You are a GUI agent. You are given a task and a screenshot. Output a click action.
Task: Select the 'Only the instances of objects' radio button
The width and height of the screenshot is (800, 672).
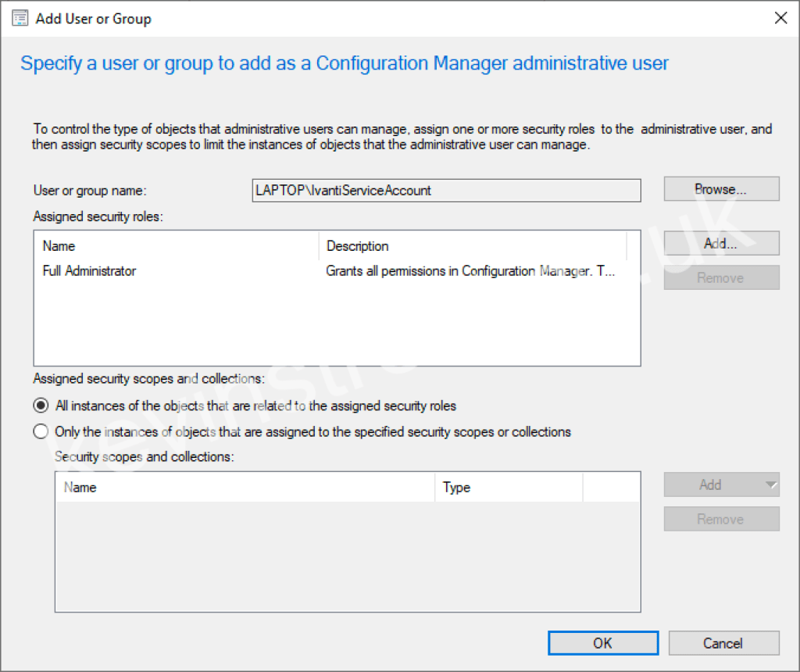[x=40, y=431]
